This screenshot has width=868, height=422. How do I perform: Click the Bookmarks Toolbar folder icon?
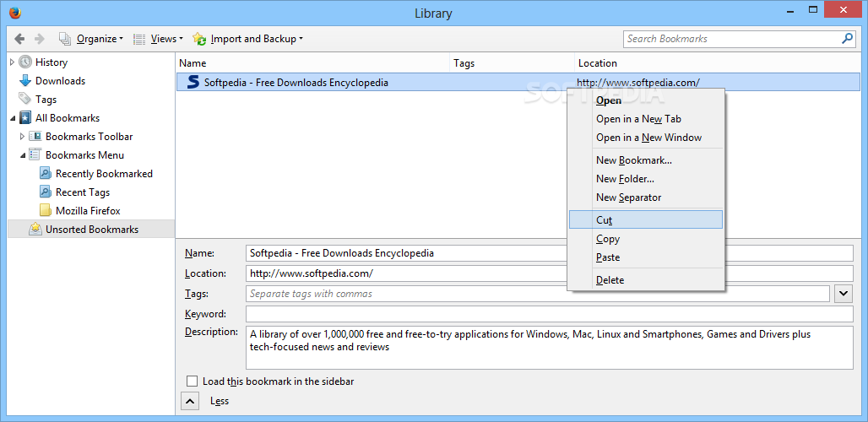35,136
